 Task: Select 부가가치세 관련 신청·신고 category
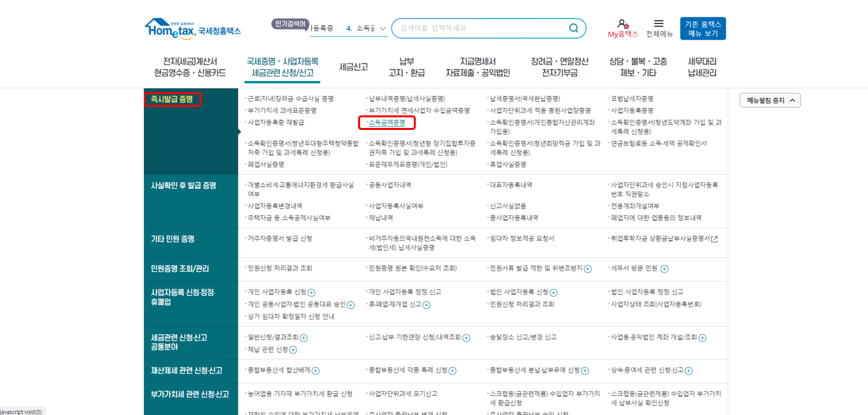pos(190,394)
